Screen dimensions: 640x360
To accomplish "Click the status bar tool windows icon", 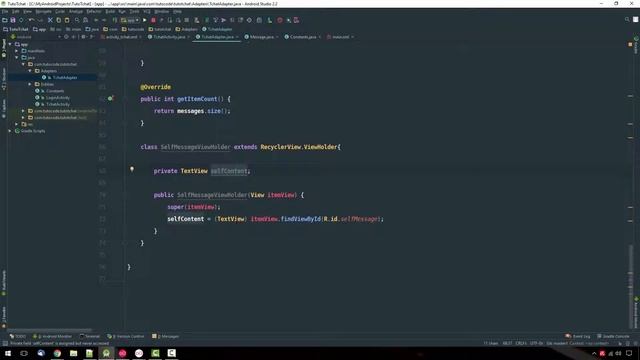I will (5, 344).
